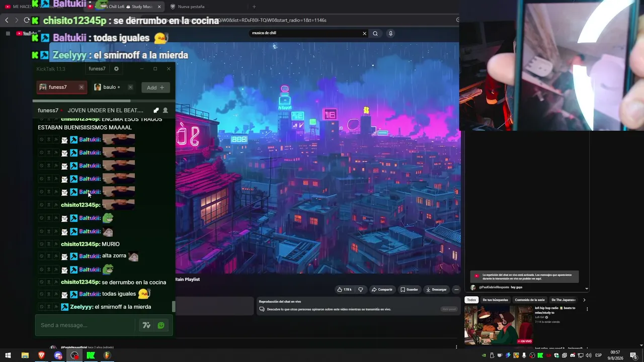Show more filter chips with right arrow
Screen dimensions: 644x362
(x=584, y=300)
